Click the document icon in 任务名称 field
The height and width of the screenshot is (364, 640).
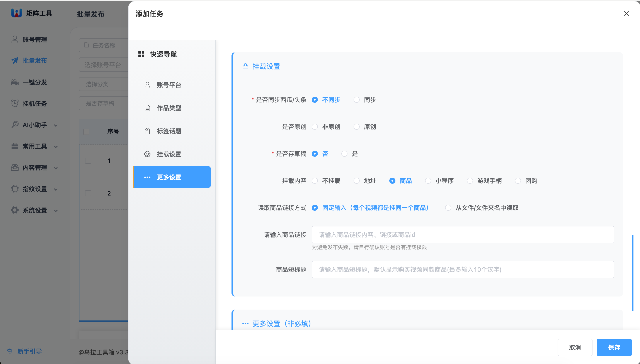click(87, 45)
